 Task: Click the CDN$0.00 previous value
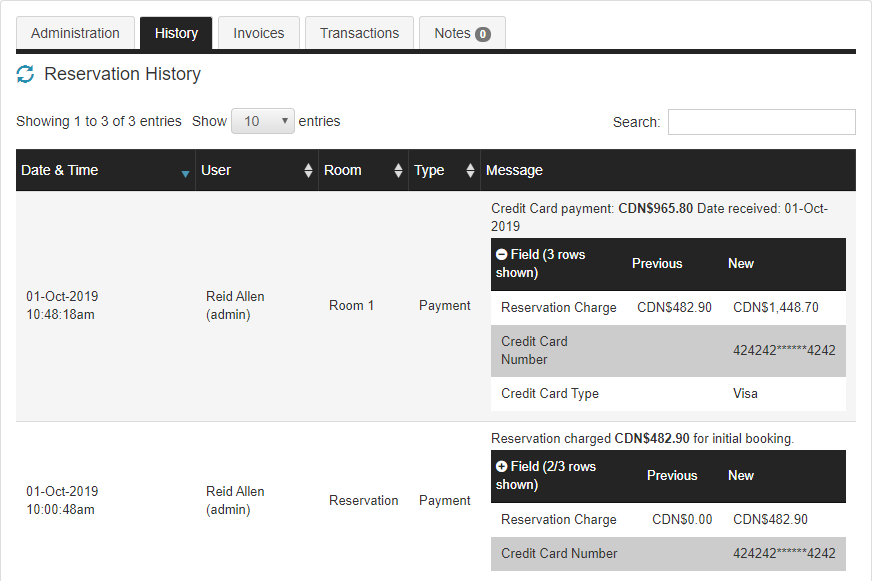682,519
